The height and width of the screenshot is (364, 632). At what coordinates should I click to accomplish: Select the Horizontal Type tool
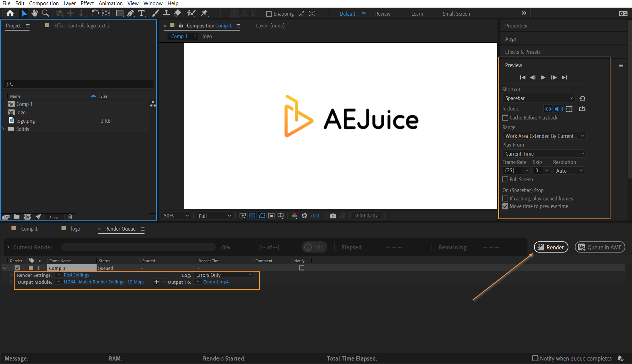tap(141, 13)
